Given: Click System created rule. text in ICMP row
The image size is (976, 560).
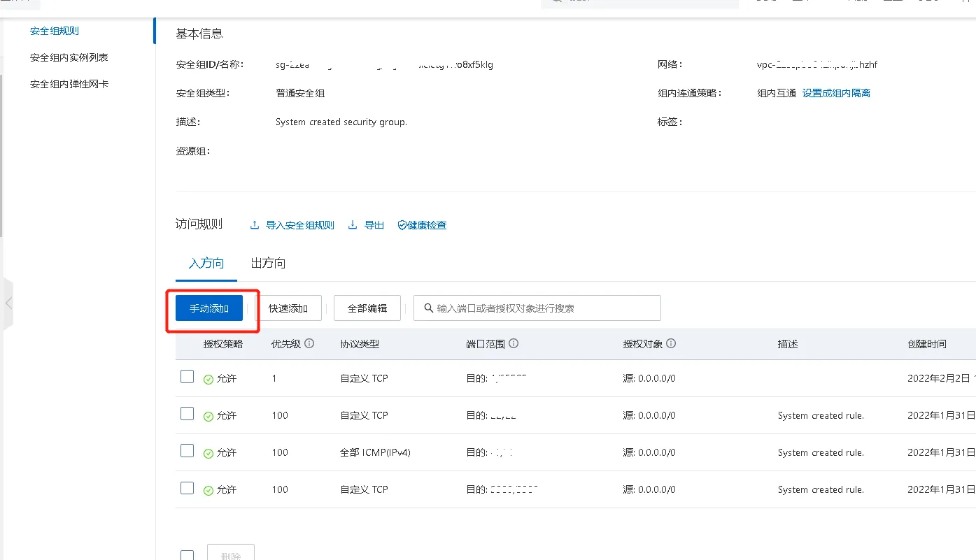Looking at the screenshot, I should pyautogui.click(x=821, y=452).
